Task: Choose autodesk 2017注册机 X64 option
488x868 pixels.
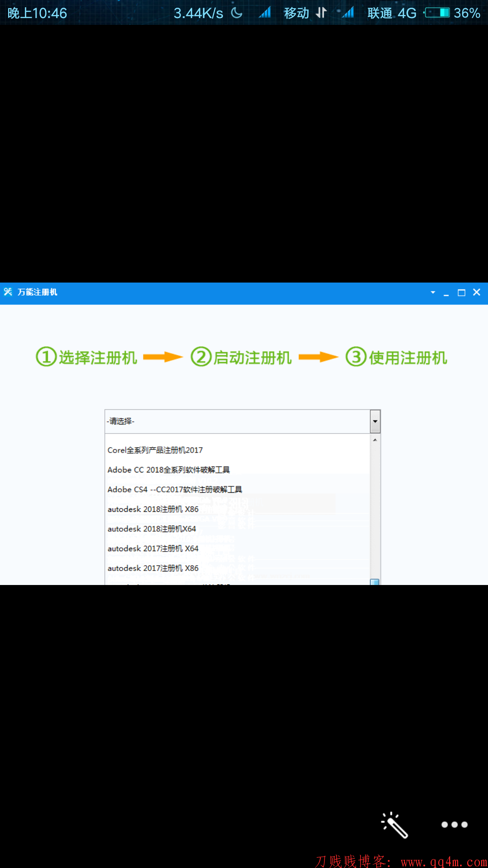Action: 238,548
